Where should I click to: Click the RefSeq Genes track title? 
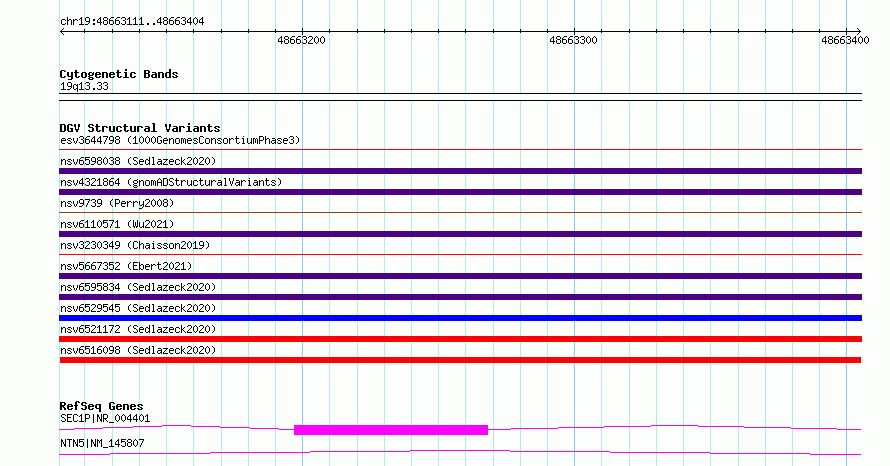click(101, 406)
